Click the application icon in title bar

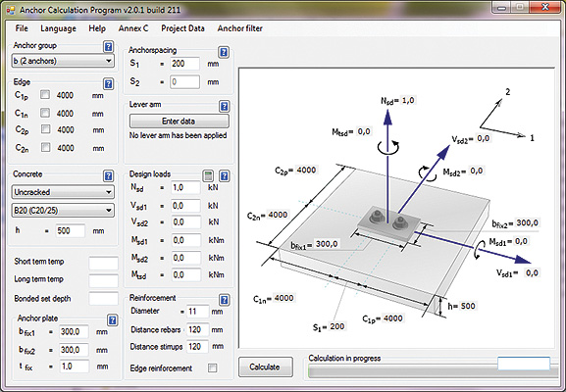tap(10, 10)
